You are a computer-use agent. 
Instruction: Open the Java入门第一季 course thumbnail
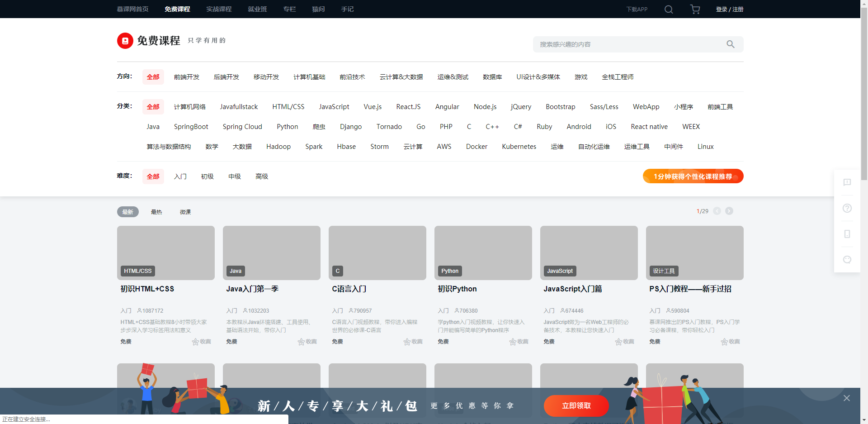coord(271,252)
